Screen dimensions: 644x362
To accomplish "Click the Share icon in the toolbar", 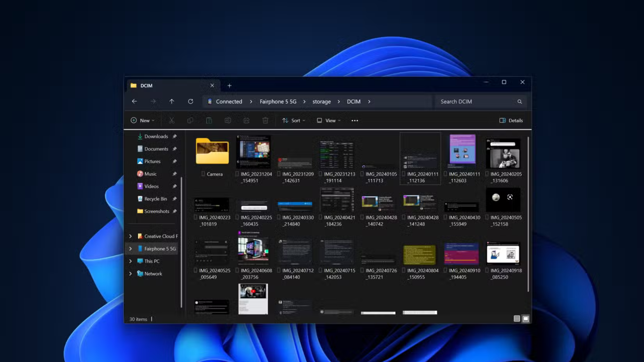I will click(x=247, y=120).
